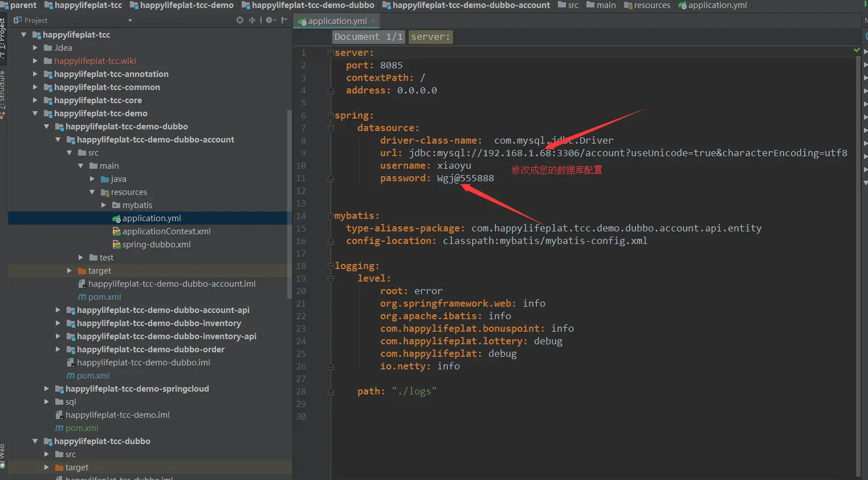Click the spring-dubbo.xml file icon
868x480 pixels.
point(116,245)
